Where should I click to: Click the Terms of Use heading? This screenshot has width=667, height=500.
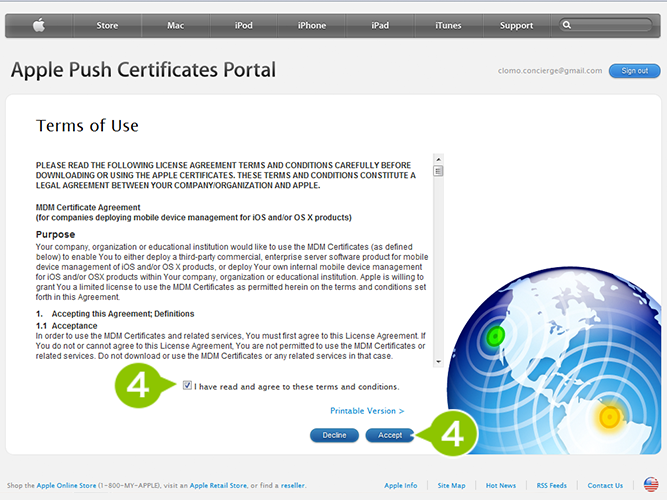click(x=87, y=126)
